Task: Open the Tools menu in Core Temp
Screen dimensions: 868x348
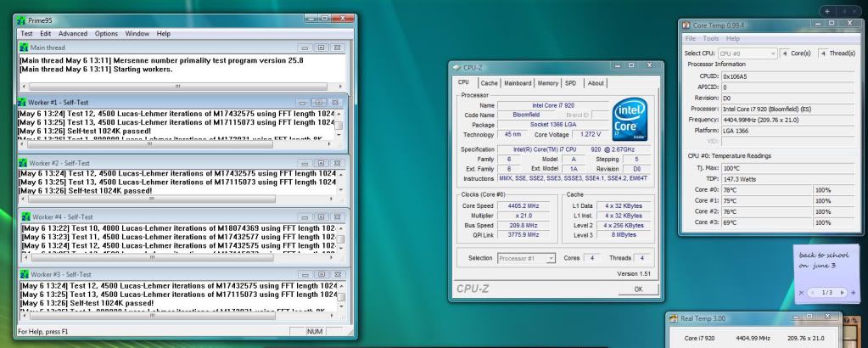Action: click(x=710, y=39)
